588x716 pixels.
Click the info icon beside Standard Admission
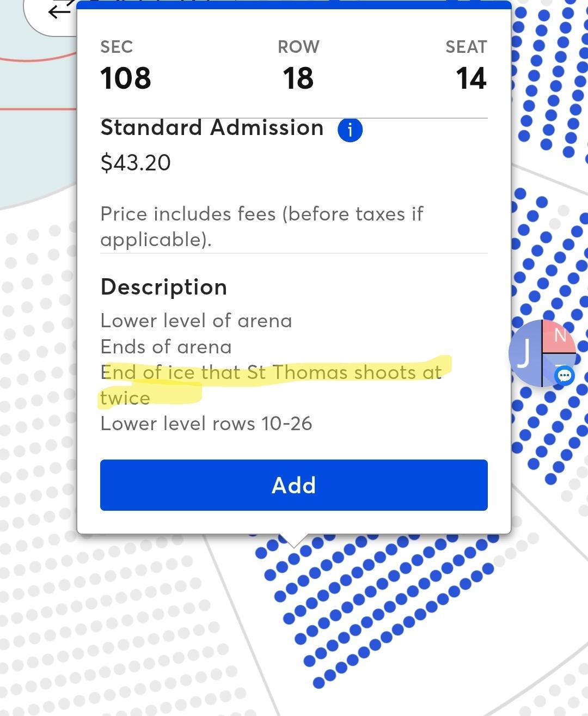coord(350,130)
